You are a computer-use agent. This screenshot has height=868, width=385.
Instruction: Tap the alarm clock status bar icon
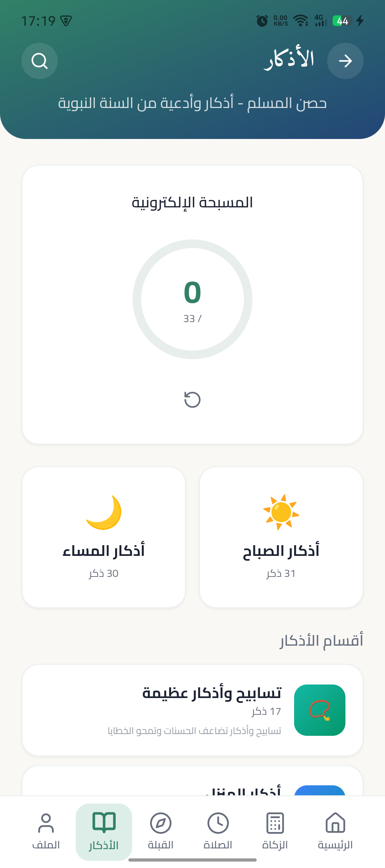pos(262,21)
